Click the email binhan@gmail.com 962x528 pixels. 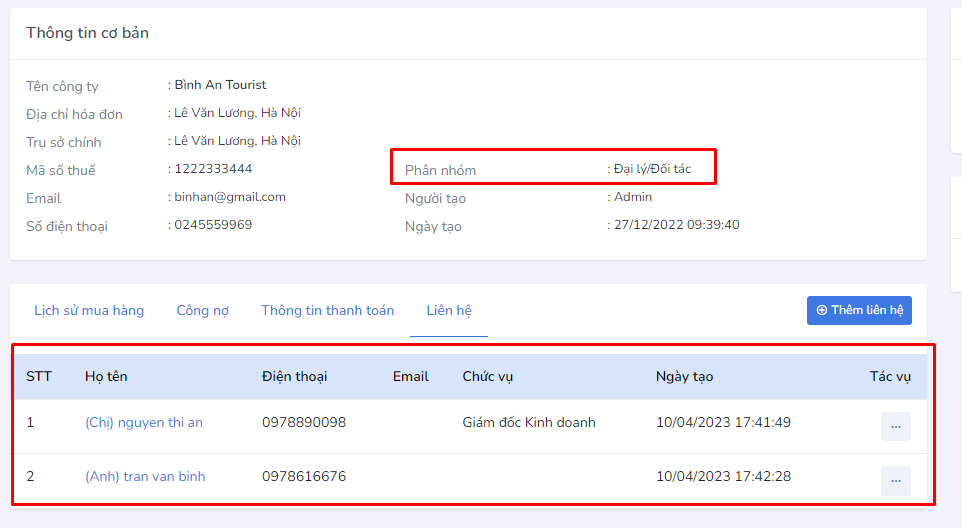point(230,197)
